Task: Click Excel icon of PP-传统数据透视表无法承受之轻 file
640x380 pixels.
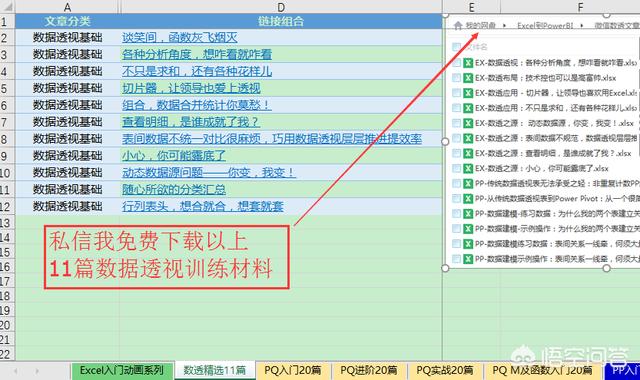Action: (468, 184)
